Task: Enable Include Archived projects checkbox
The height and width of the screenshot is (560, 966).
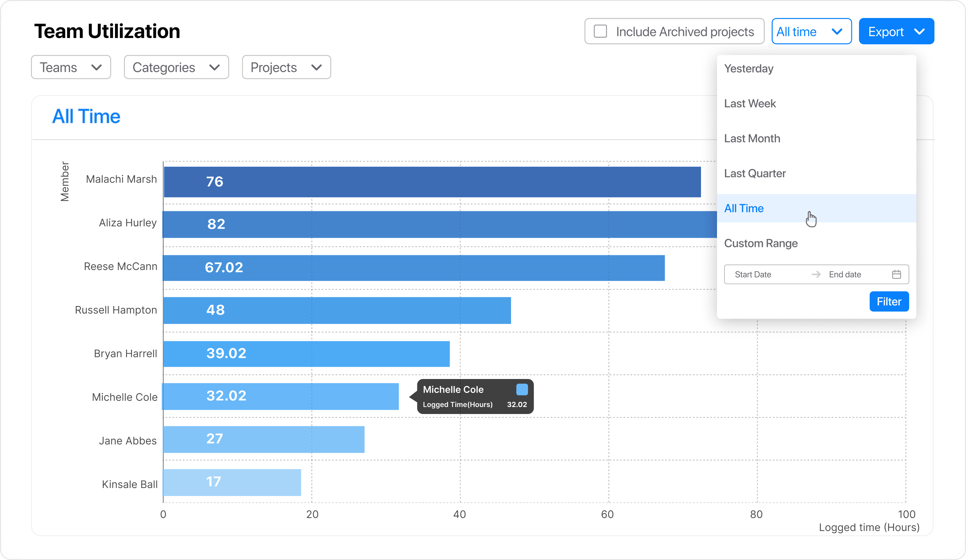Action: tap(600, 31)
